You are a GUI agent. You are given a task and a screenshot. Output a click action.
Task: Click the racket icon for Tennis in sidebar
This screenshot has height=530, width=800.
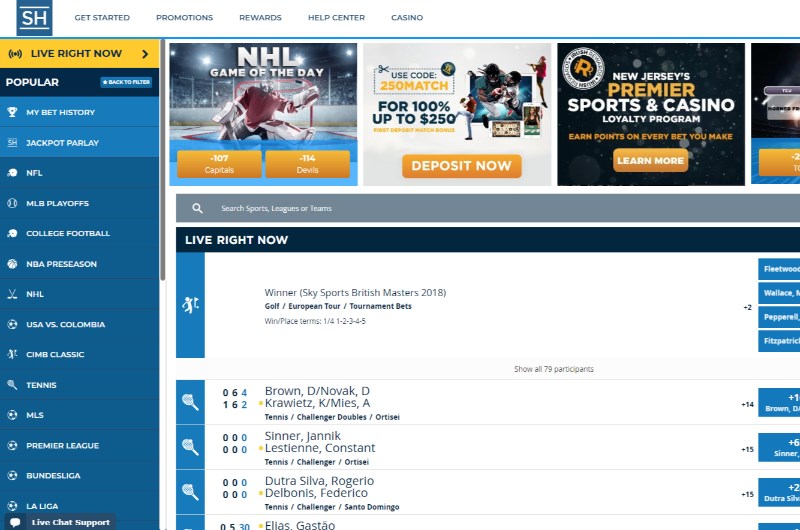(x=12, y=385)
